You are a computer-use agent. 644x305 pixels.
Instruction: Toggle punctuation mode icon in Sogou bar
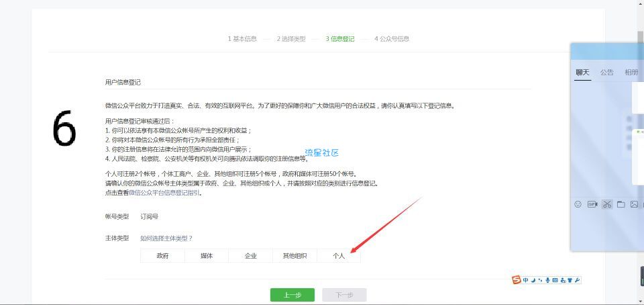540,280
